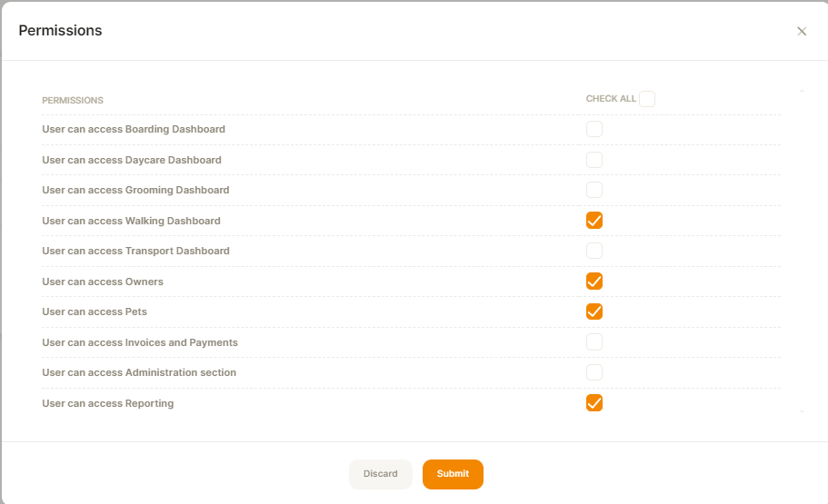Tick the Daycare Dashboard access checkbox
The image size is (828, 504).
pos(594,160)
